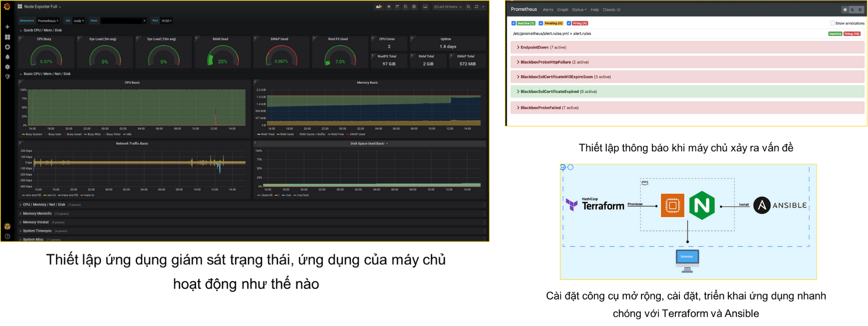The width and height of the screenshot is (868, 326).
Task: Open the Status menu in Prometheus navbar
Action: pyautogui.click(x=579, y=9)
